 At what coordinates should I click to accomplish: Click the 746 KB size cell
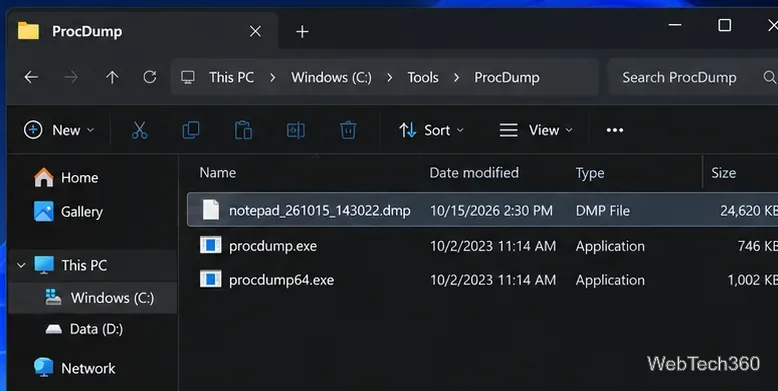757,246
